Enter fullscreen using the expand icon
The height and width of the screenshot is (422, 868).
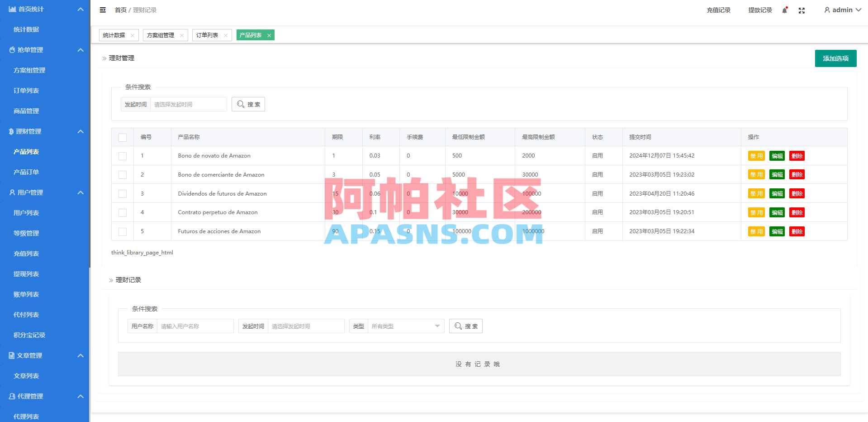point(802,10)
